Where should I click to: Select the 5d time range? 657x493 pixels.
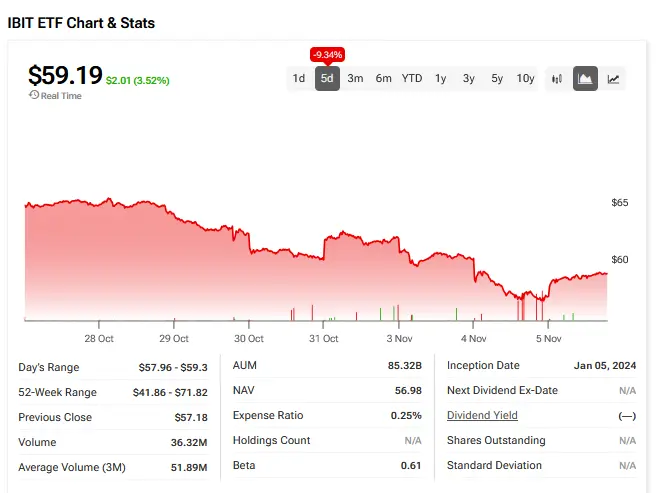tap(327, 78)
